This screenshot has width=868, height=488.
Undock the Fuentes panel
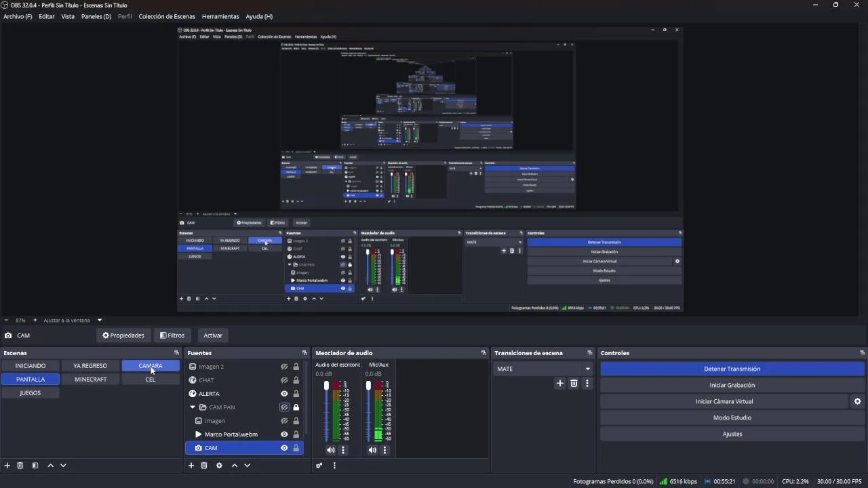coord(304,353)
